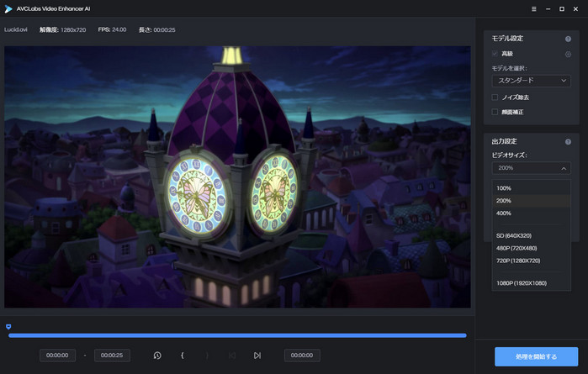Toggle the 高級 checkbox
Screen dimensions: 588x374
495,54
